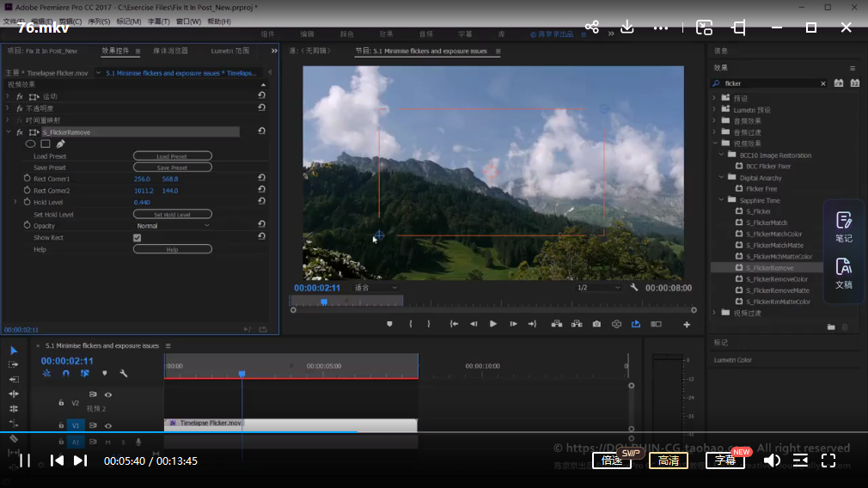Add marker using timeline marker icon
Screen dimensions: 868x488
pos(105,374)
